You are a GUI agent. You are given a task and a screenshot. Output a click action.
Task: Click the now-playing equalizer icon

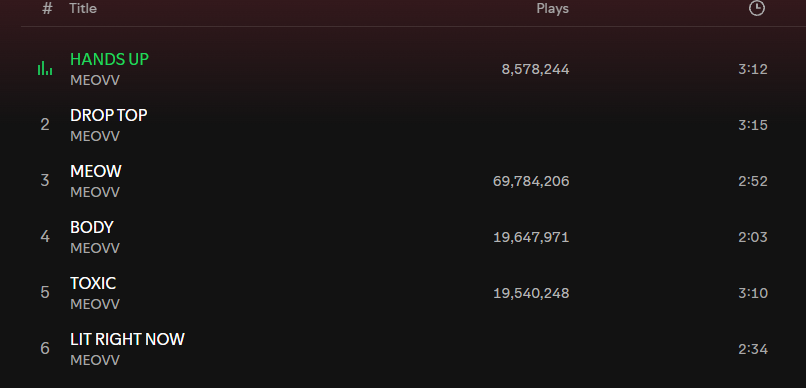click(x=45, y=68)
